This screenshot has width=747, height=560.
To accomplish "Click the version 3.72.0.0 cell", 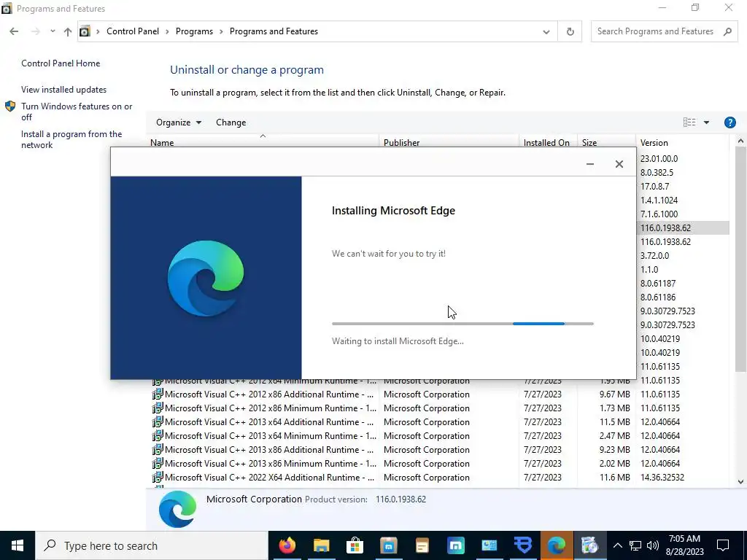I will (x=654, y=256).
